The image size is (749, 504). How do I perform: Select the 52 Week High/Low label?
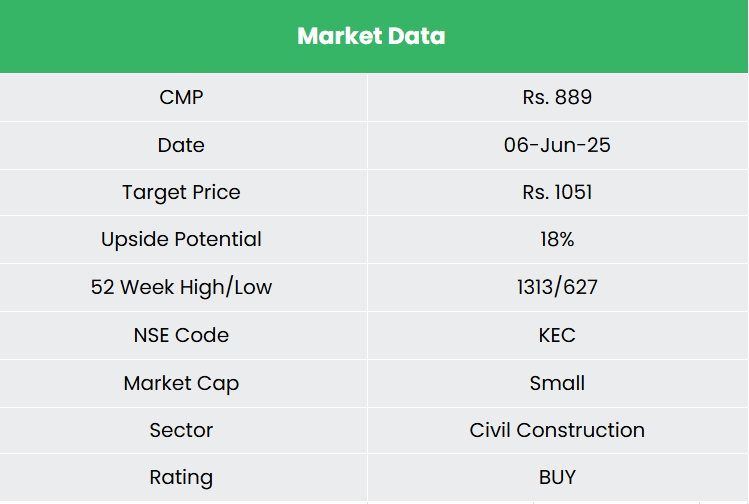pos(181,288)
